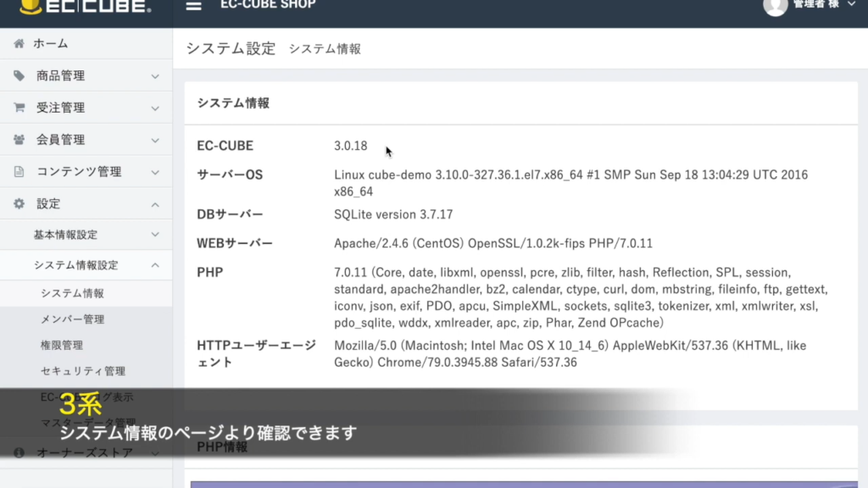Click the cart icon for 受注管理
The height and width of the screenshot is (488, 868).
(x=19, y=108)
